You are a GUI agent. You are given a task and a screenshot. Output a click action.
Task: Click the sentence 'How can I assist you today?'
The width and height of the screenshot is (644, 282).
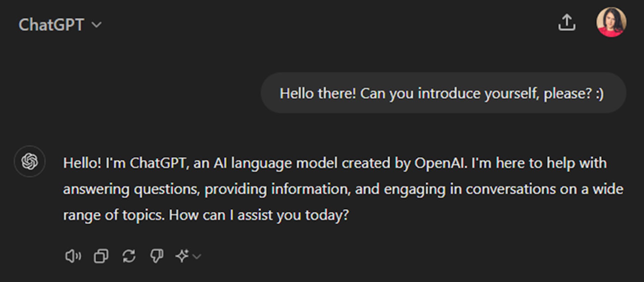[259, 215]
